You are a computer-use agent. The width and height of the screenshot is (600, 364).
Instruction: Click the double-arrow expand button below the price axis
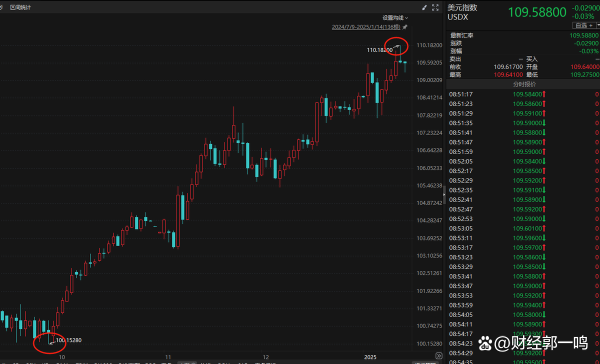click(x=438, y=355)
